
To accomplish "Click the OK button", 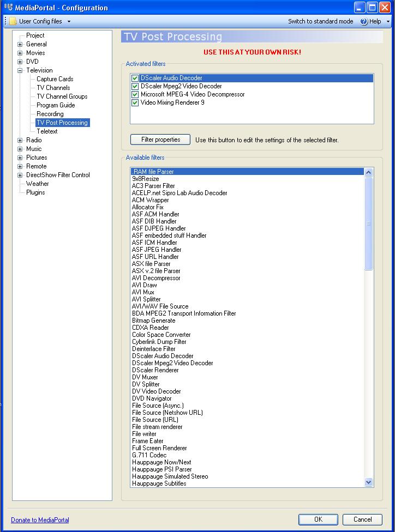I will click(x=318, y=519).
